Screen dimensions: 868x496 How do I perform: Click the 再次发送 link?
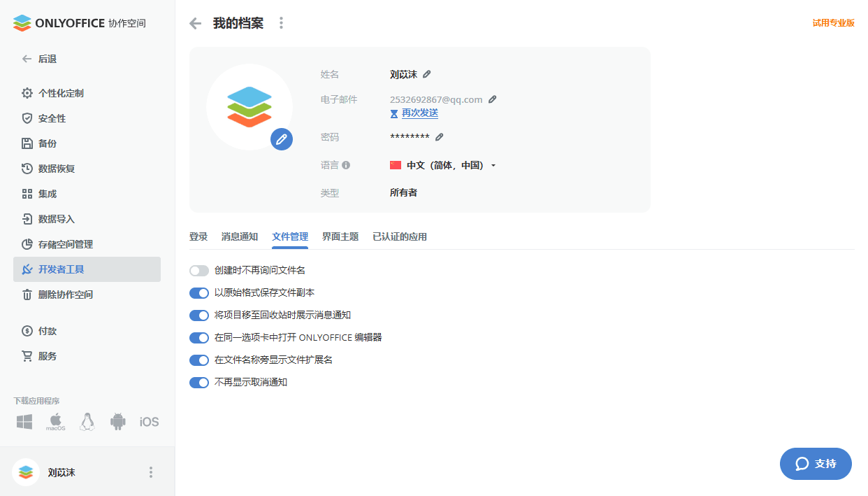pyautogui.click(x=420, y=113)
